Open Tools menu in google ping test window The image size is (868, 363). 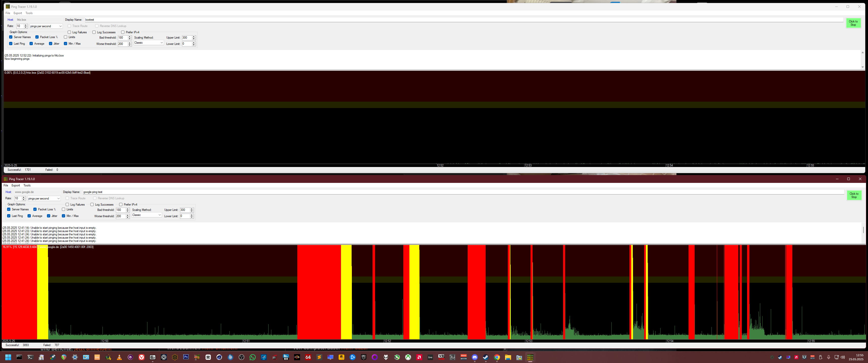(27, 186)
